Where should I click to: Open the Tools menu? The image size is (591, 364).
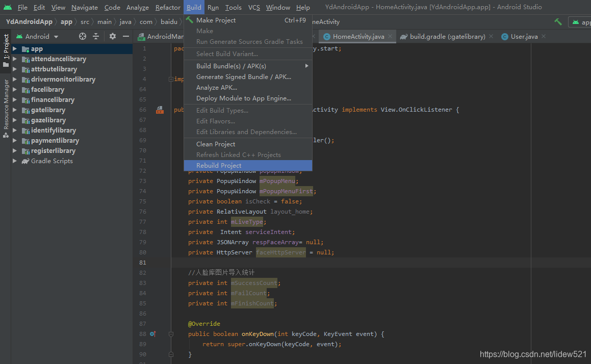tap(234, 7)
